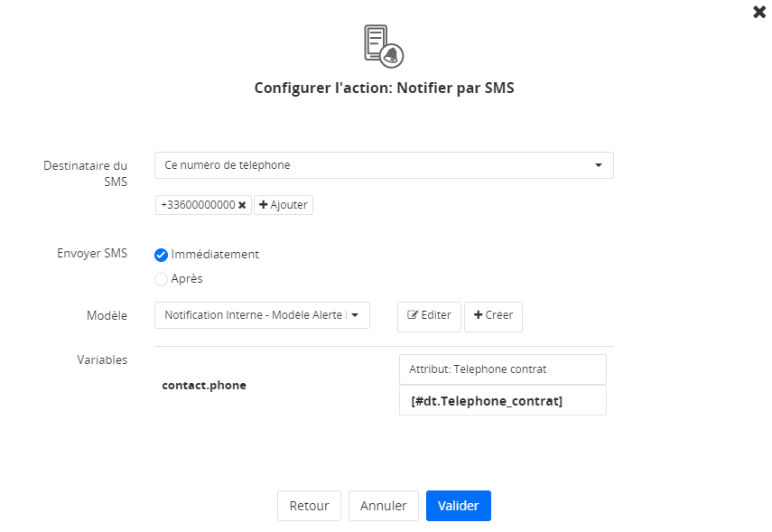
Task: Click the Retour button
Action: pos(309,506)
